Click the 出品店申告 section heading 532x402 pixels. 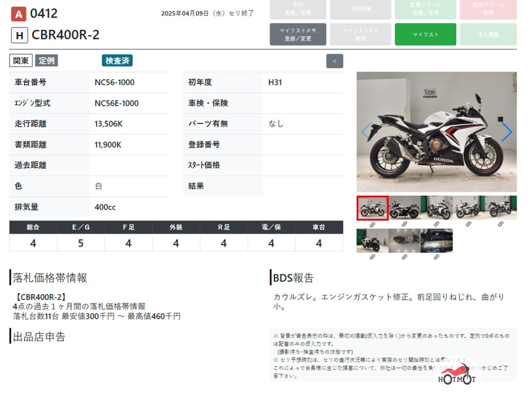39,337
